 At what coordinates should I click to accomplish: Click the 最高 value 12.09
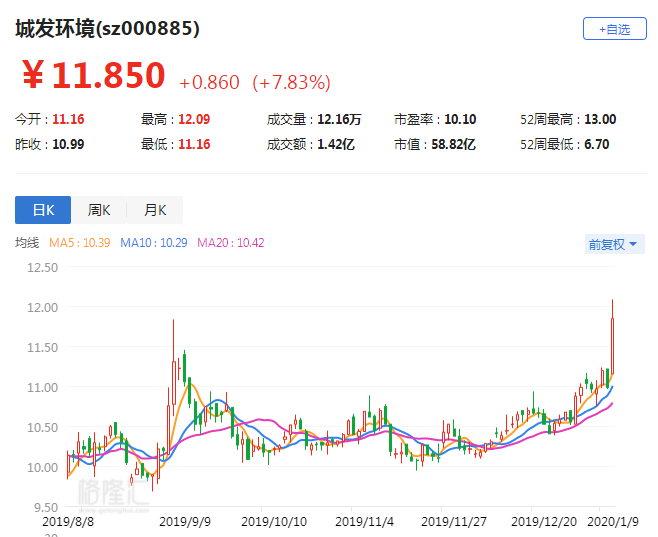tap(194, 119)
